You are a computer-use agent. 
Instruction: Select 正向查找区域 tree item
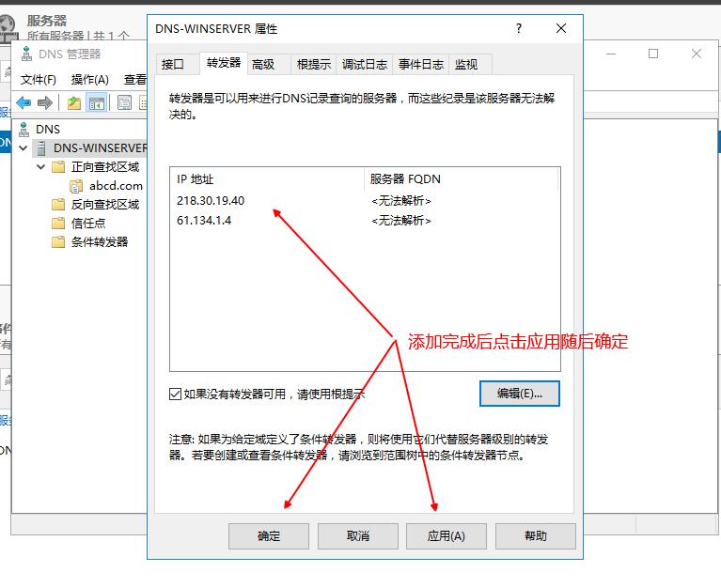click(105, 167)
